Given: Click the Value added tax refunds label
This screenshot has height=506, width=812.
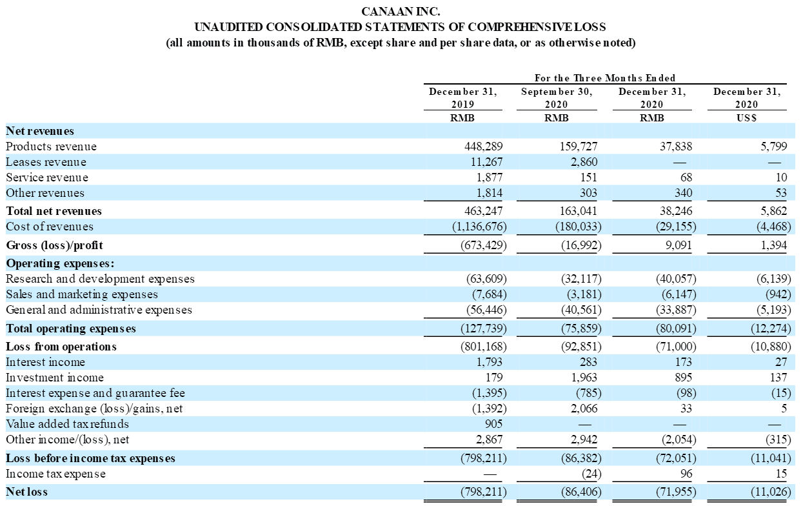Looking at the screenshot, I should pyautogui.click(x=67, y=424).
